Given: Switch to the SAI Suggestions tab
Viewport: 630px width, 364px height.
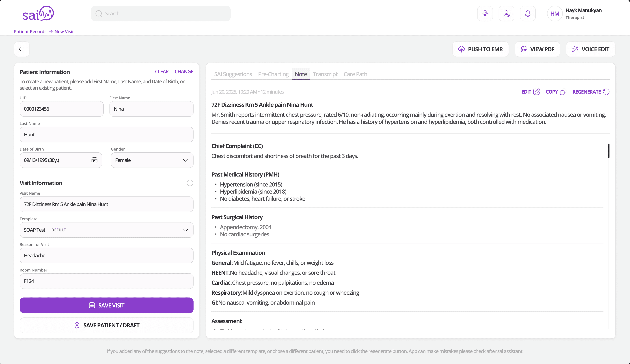Looking at the screenshot, I should click(x=233, y=74).
